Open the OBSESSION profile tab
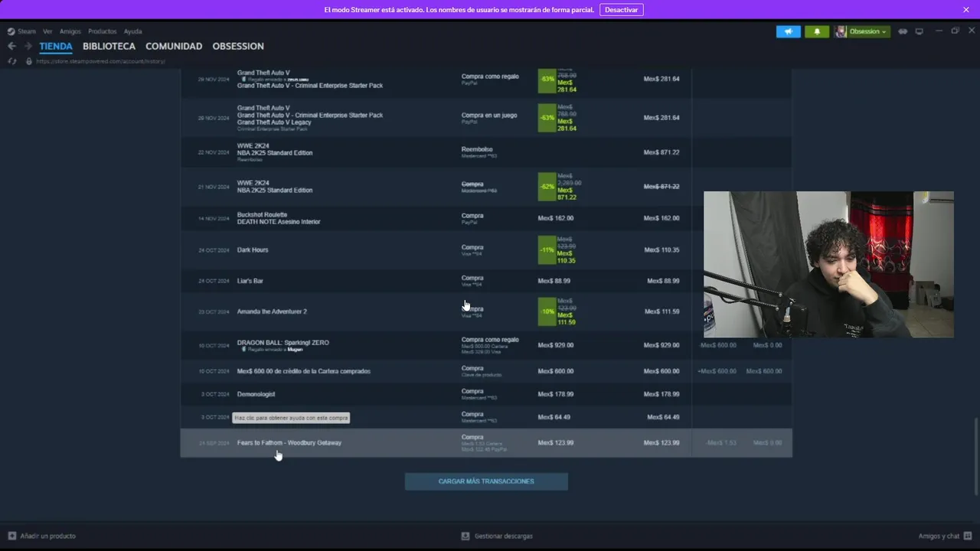This screenshot has width=980, height=551. [238, 46]
